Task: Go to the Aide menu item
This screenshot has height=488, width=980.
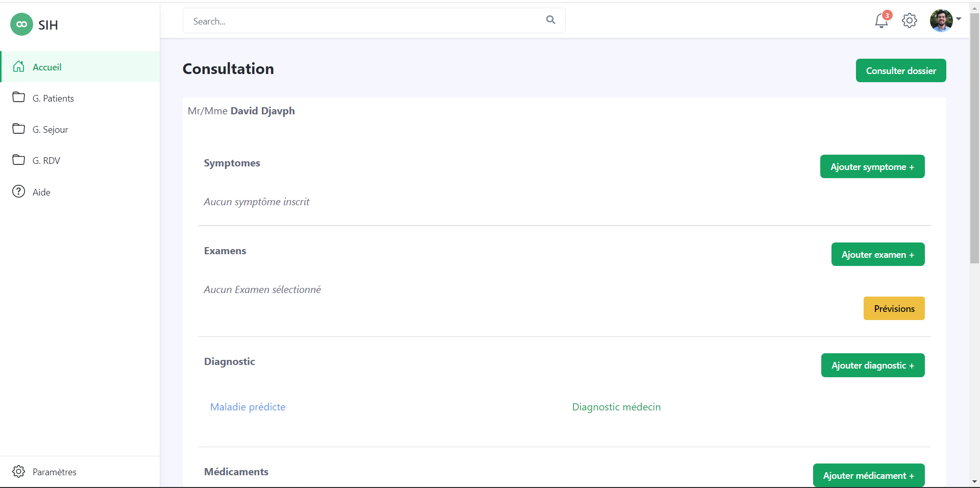Action: [41, 192]
